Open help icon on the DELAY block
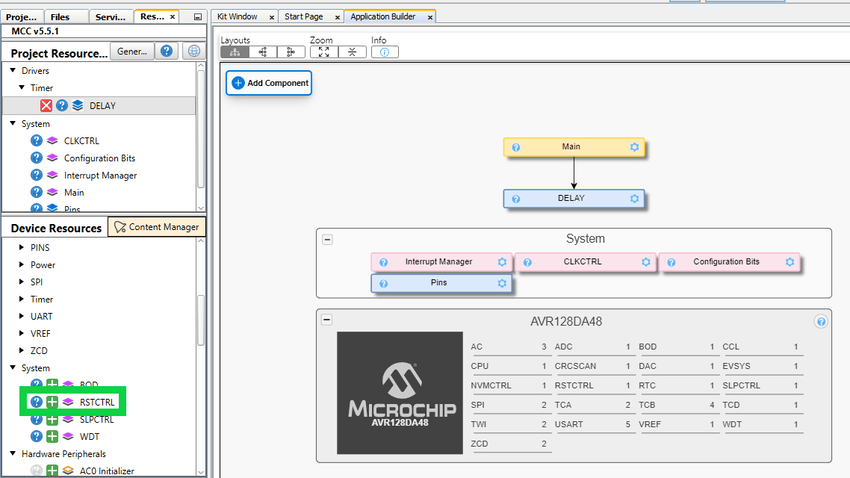Image resolution: width=850 pixels, height=478 pixels. click(516, 198)
